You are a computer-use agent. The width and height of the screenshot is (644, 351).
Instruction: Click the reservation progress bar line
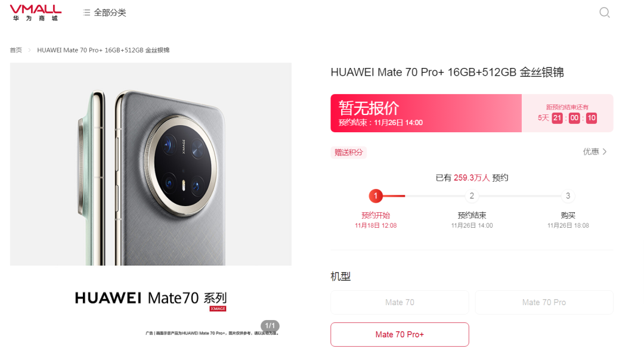472,196
